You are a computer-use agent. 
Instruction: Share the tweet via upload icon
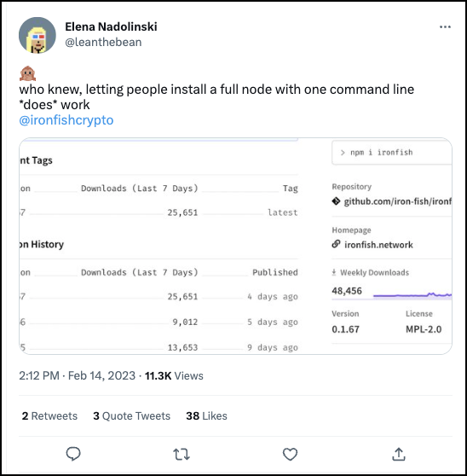tap(399, 454)
